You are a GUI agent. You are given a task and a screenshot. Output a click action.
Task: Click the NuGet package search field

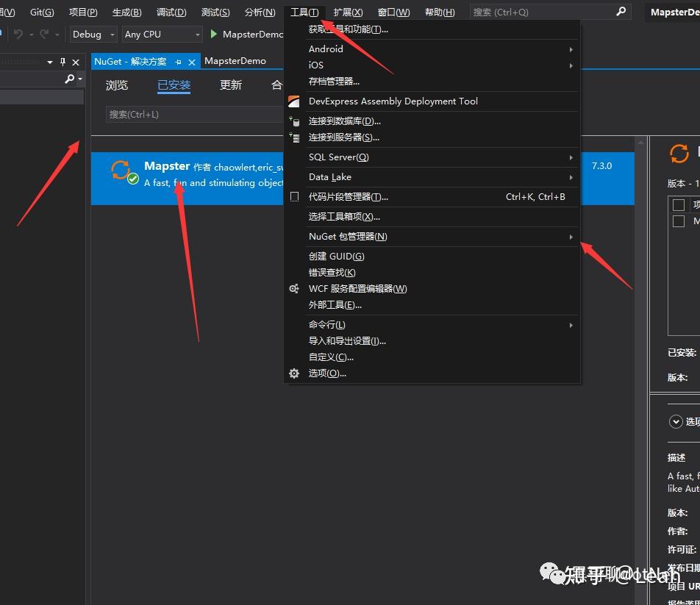click(x=195, y=115)
